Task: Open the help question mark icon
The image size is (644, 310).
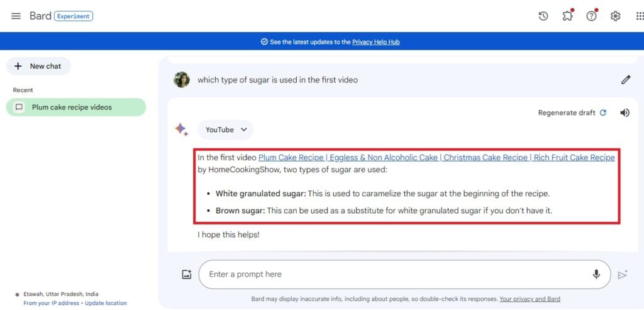Action: pos(591,16)
